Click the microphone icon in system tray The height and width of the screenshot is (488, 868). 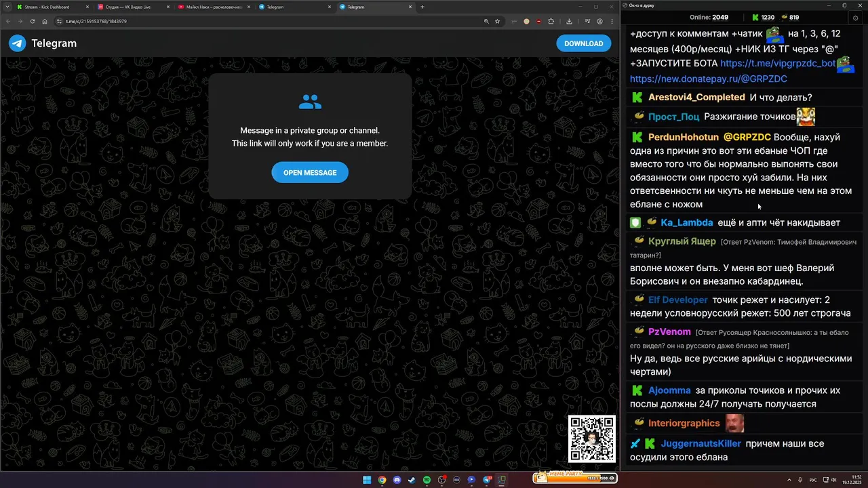[801, 480]
